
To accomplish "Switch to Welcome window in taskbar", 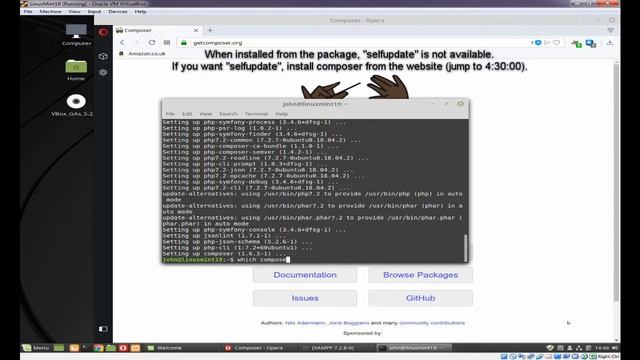I will (165, 348).
